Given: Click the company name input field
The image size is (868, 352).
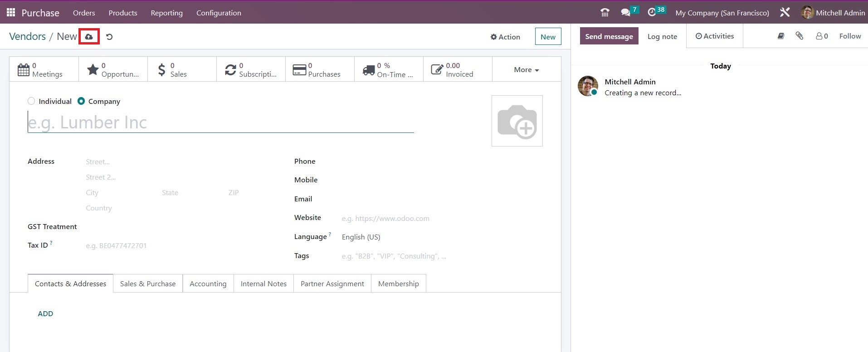Looking at the screenshot, I should coord(220,122).
